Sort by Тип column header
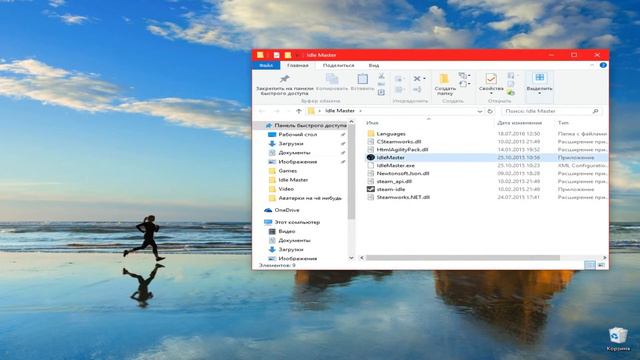Image resolution: width=640 pixels, height=360 pixels. tap(563, 123)
